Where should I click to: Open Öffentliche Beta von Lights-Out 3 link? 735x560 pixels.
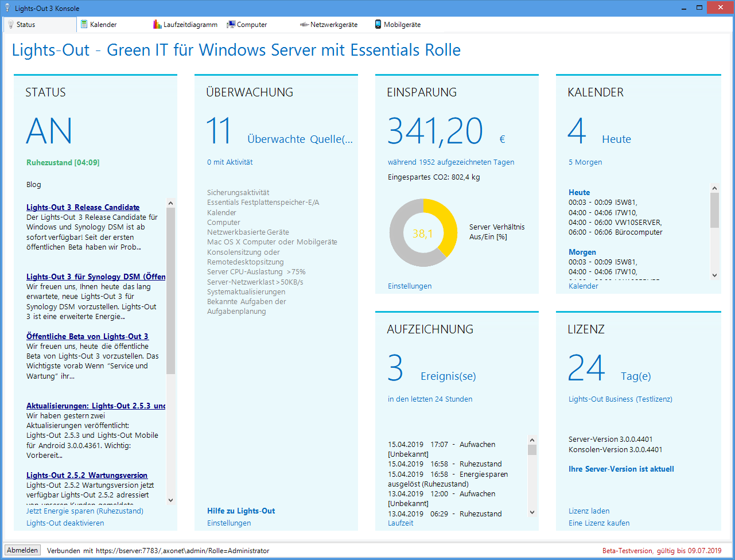pos(88,336)
